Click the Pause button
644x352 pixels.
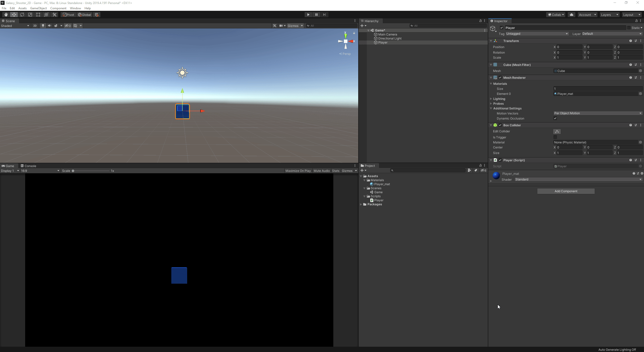click(x=316, y=15)
